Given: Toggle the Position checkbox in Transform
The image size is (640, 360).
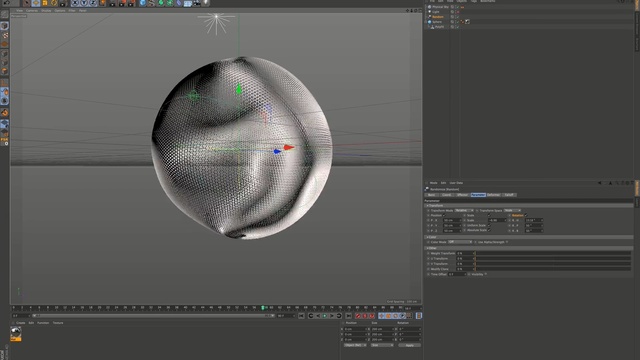Looking at the screenshot, I should click(x=444, y=215).
